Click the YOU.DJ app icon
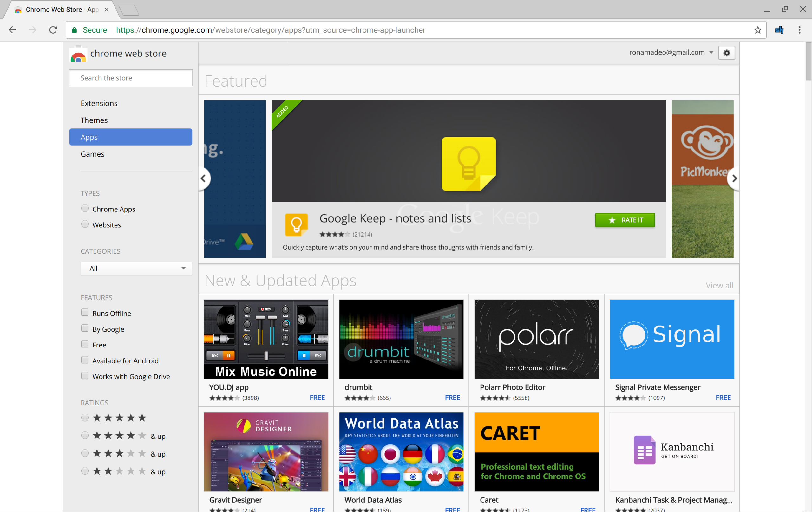The width and height of the screenshot is (812, 512). [267, 339]
